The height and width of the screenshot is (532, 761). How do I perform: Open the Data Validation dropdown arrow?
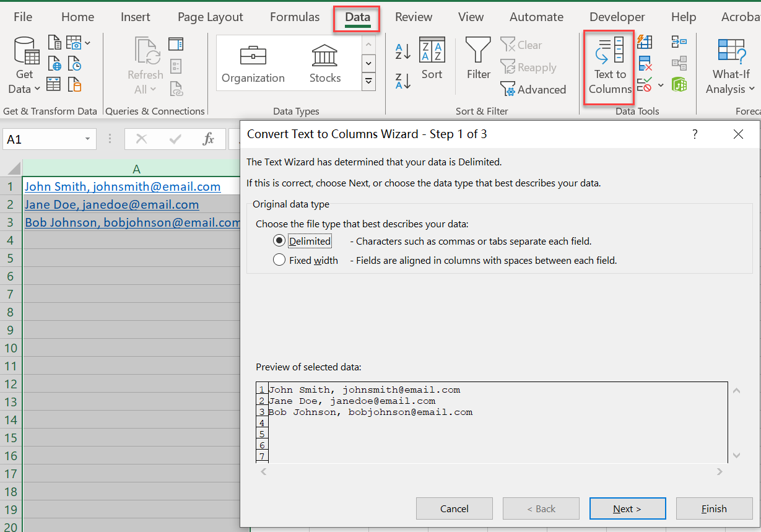661,85
